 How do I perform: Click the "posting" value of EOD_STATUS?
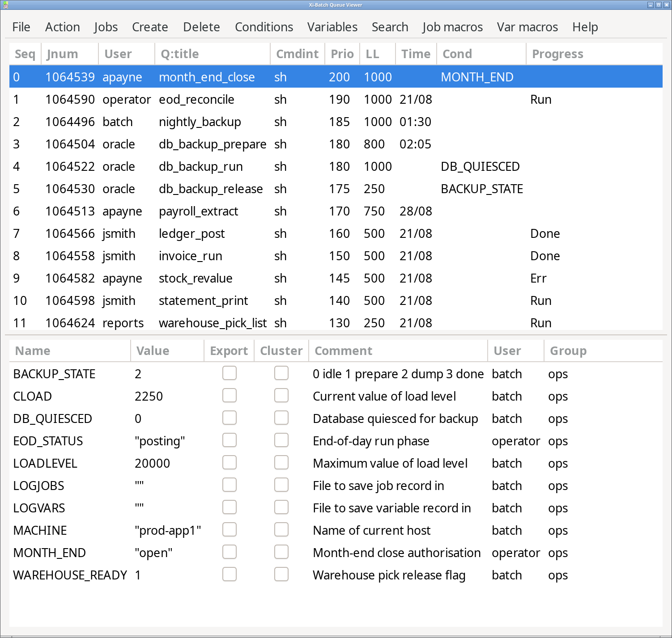click(160, 441)
